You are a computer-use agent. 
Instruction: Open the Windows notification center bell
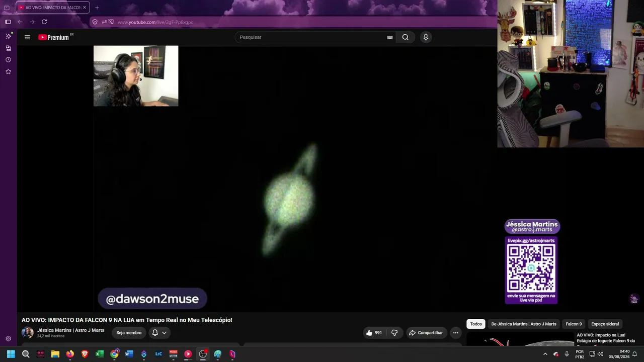[x=635, y=354]
